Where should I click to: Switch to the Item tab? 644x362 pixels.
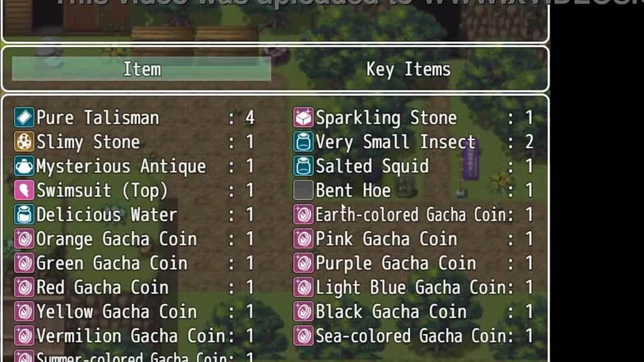pyautogui.click(x=141, y=69)
